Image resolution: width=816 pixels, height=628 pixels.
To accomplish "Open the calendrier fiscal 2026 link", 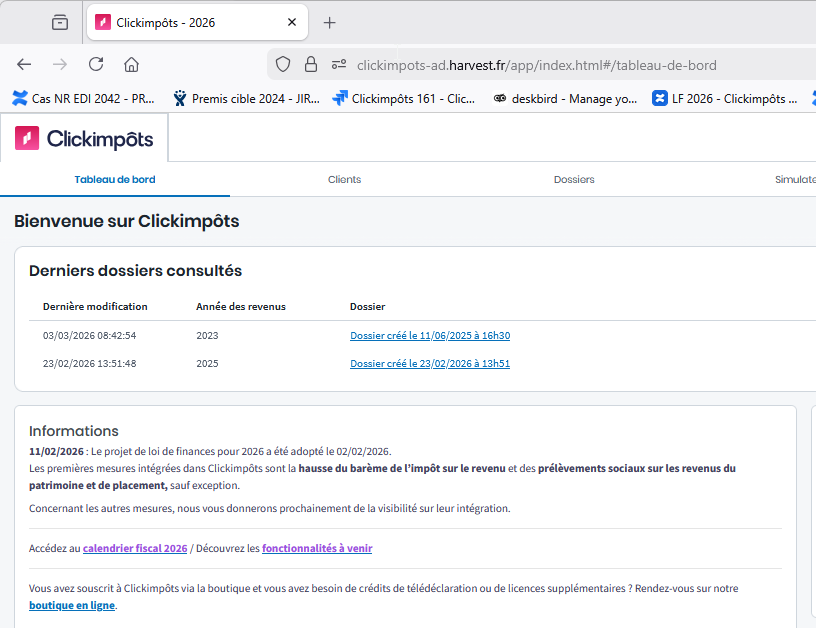I will coord(135,548).
